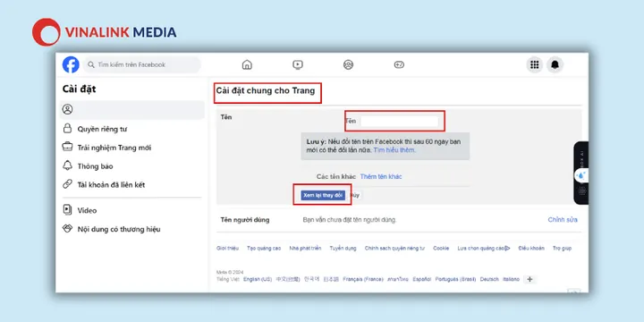Image resolution: width=644 pixels, height=322 pixels.
Task: Click the link icon beside Tài khoản đã liên kết
Action: pos(67,184)
